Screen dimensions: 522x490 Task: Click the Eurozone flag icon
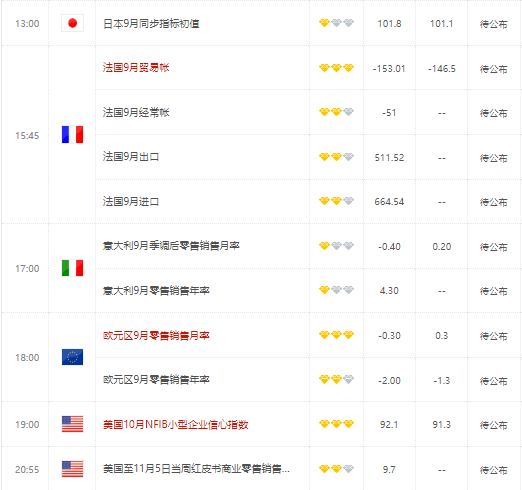(x=72, y=357)
